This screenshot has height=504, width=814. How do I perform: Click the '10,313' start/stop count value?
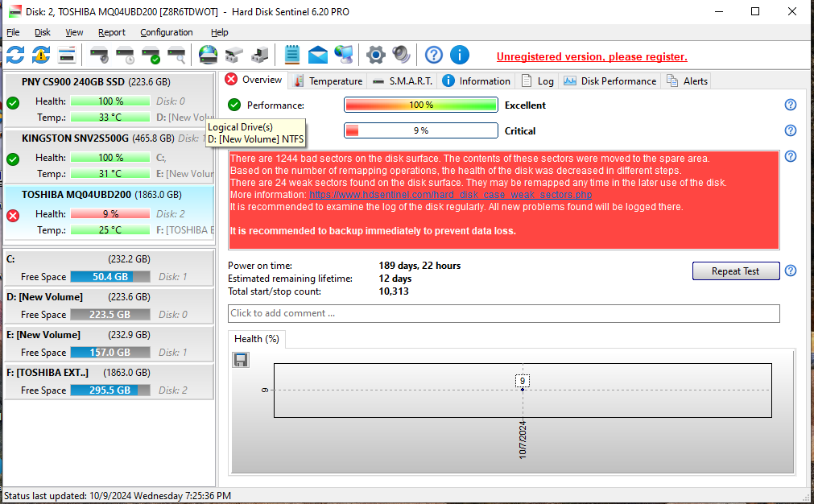click(394, 291)
